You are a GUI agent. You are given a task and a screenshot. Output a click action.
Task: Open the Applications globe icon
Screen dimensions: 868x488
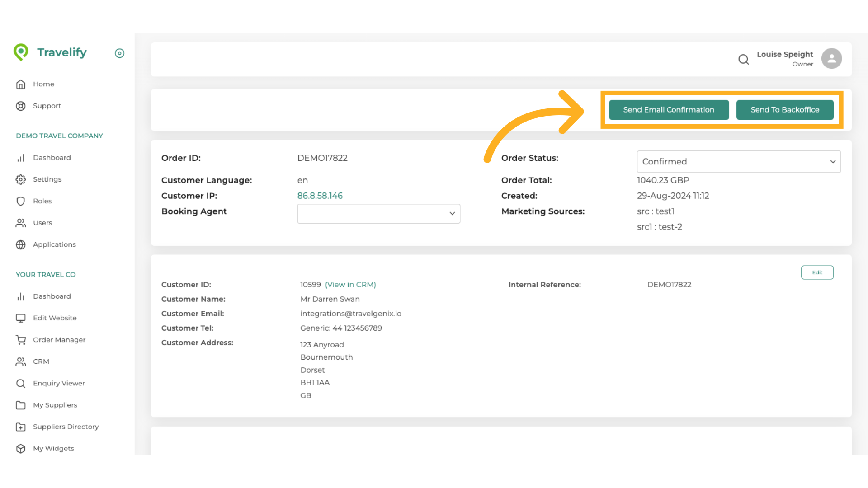coord(21,244)
